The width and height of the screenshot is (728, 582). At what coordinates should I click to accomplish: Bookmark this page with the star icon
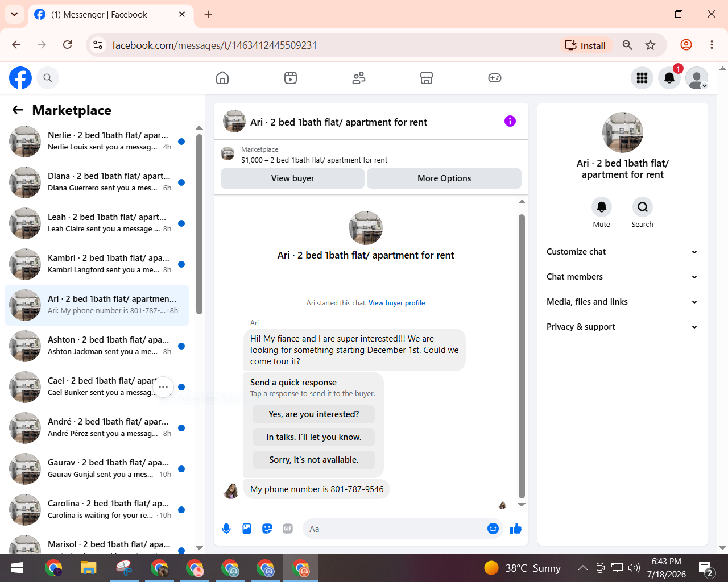651,45
